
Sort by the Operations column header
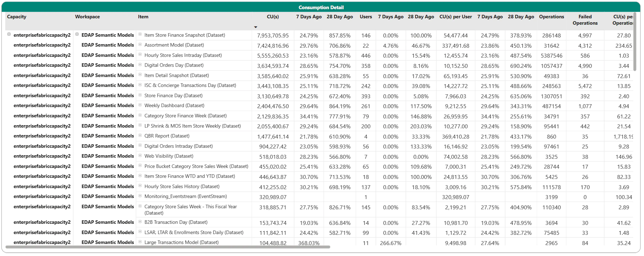click(x=551, y=17)
